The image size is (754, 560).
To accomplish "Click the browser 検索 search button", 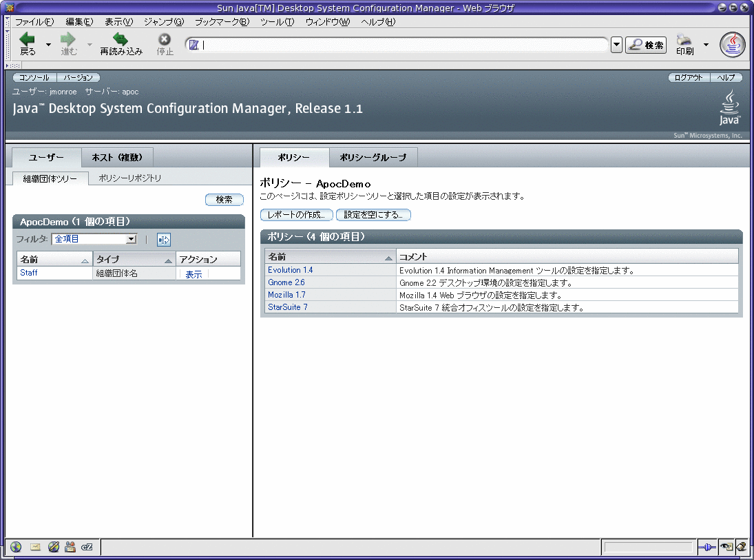I will pyautogui.click(x=646, y=45).
